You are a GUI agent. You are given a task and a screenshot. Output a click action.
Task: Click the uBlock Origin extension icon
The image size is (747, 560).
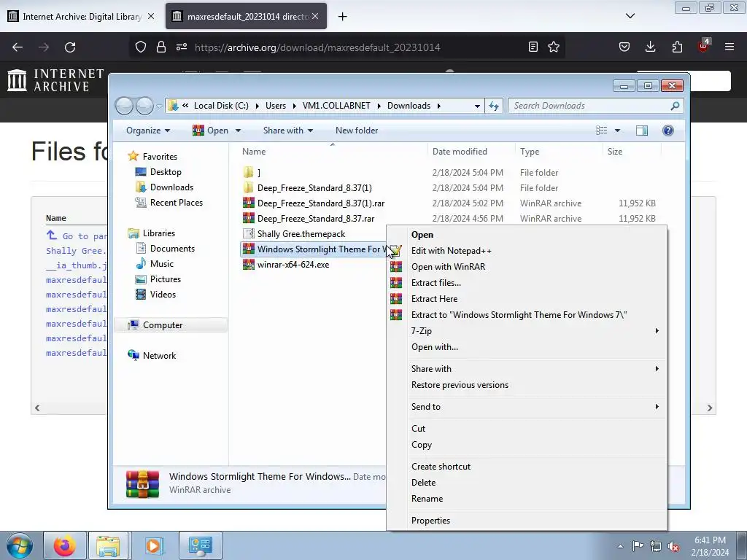tap(703, 46)
